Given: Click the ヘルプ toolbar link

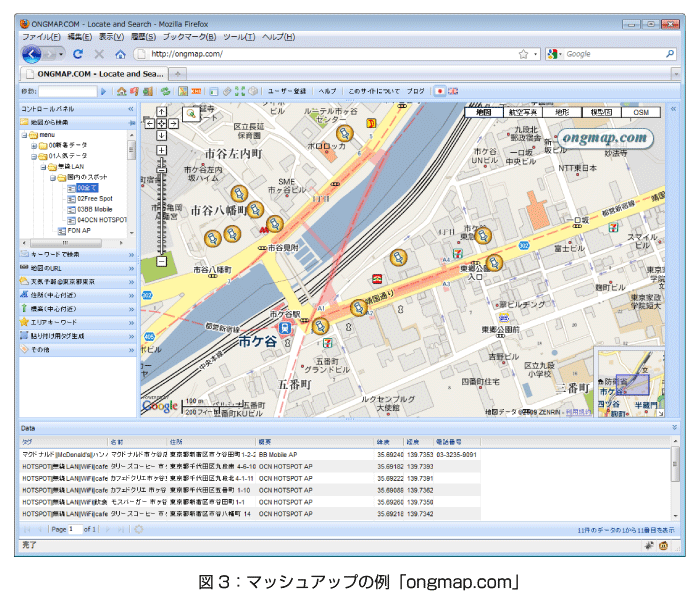Looking at the screenshot, I should tap(327, 92).
